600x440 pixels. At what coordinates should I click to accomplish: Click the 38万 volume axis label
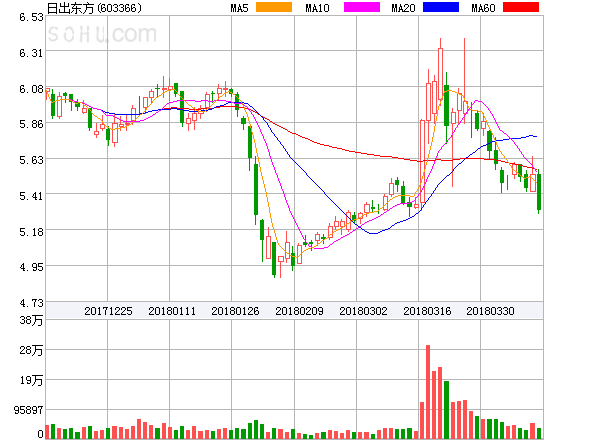31,320
